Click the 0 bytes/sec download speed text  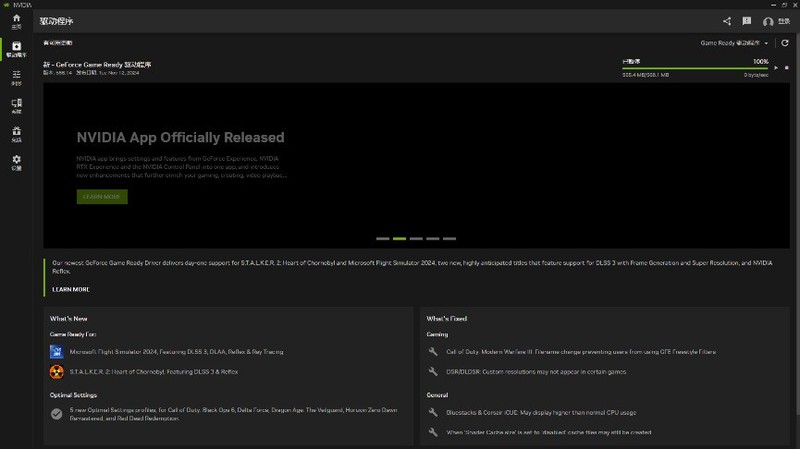pos(756,75)
